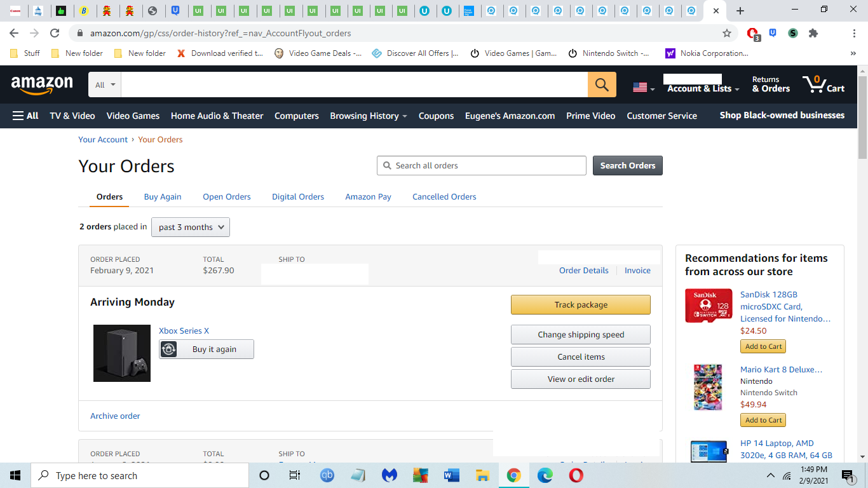This screenshot has width=868, height=488.
Task: Open File Explorer from the taskbar
Action: tap(483, 475)
